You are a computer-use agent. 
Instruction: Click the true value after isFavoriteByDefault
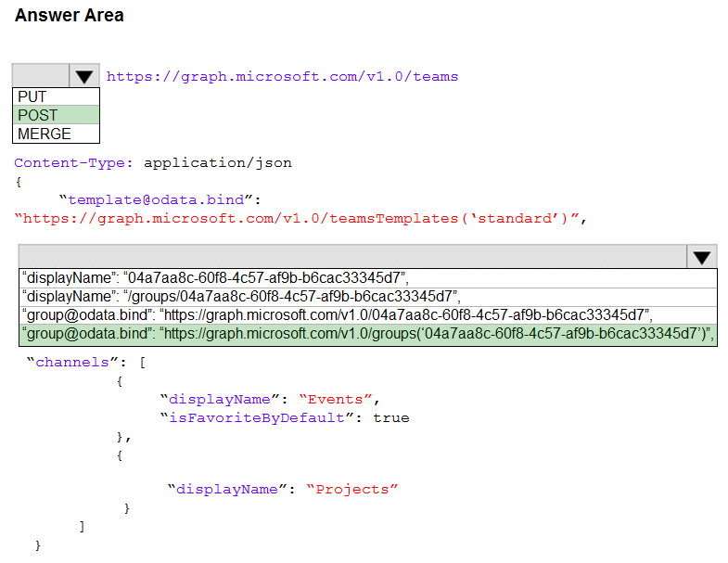tap(391, 418)
